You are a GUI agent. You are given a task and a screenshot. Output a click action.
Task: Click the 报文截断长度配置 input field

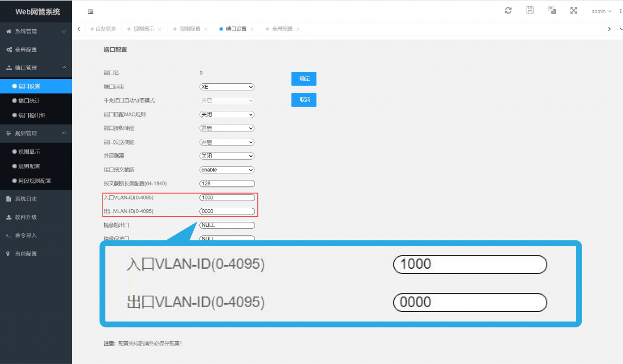pyautogui.click(x=227, y=183)
